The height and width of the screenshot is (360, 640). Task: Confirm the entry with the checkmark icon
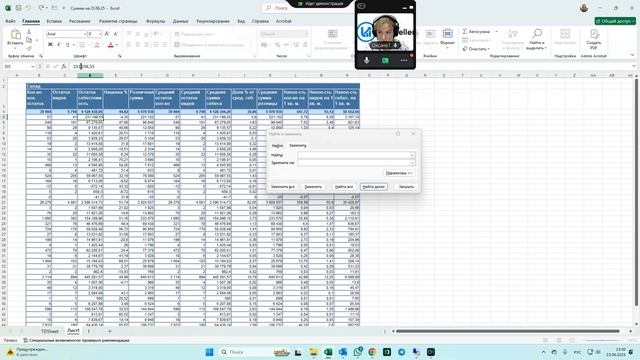[56, 66]
